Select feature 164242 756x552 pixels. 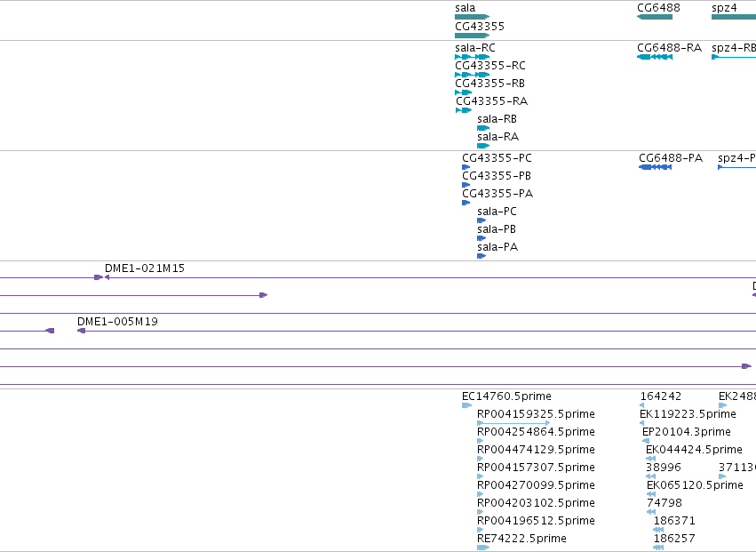pyautogui.click(x=641, y=405)
